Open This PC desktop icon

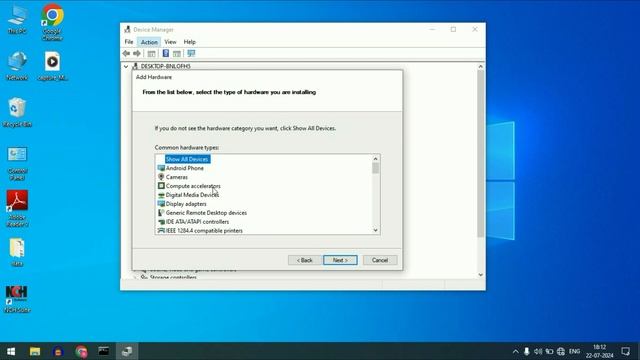(17, 20)
